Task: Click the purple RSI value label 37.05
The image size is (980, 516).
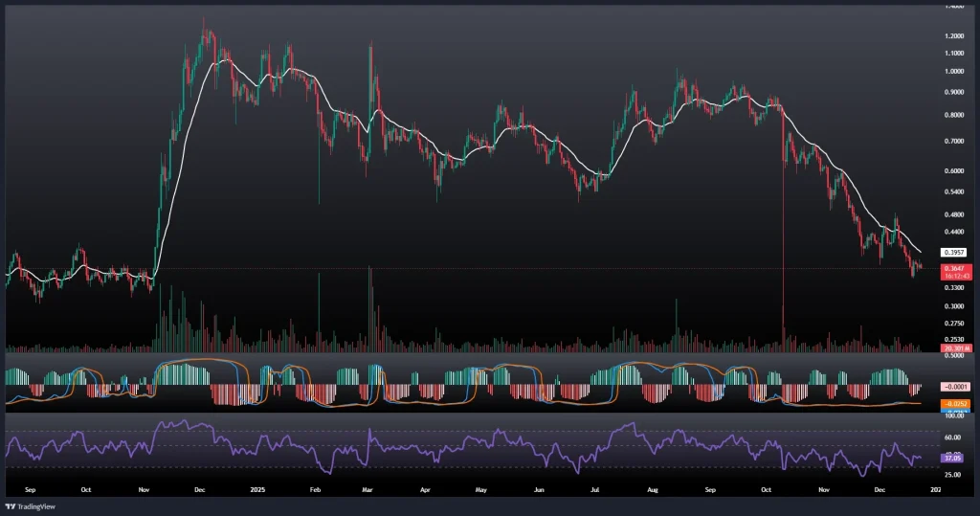Action: [x=951, y=459]
